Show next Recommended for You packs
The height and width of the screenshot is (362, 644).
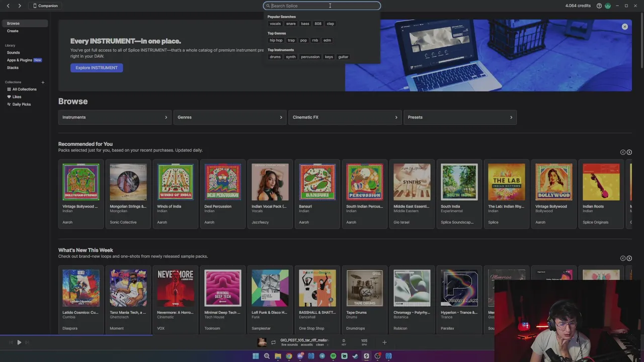tap(629, 152)
